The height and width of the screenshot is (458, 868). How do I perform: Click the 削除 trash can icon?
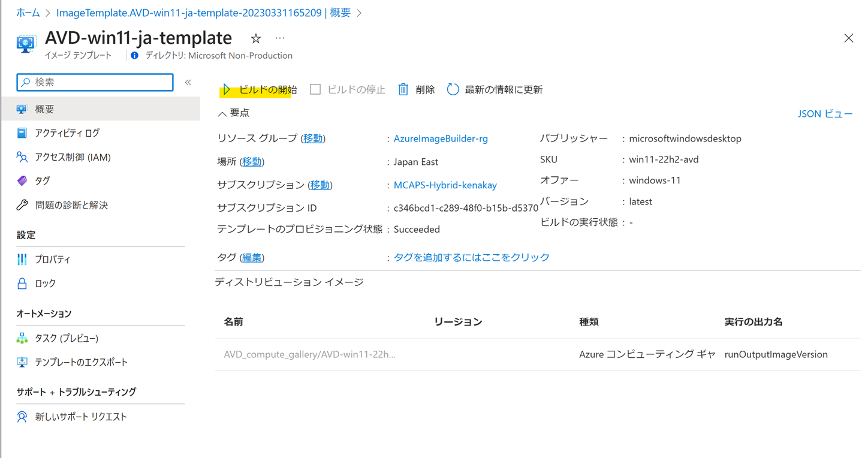[403, 89]
